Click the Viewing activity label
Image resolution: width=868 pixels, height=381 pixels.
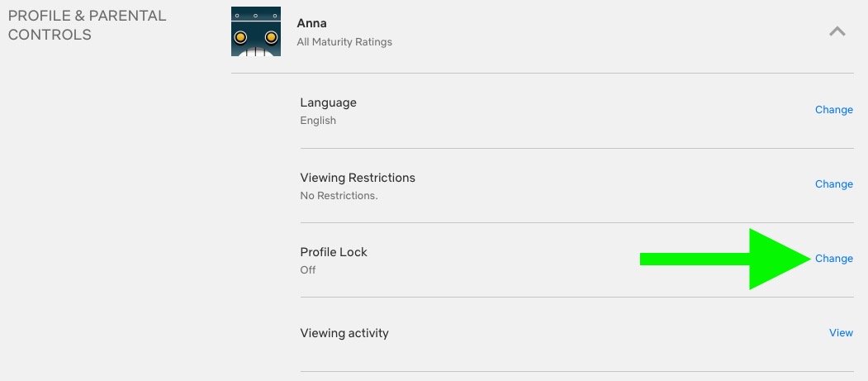[x=344, y=333]
